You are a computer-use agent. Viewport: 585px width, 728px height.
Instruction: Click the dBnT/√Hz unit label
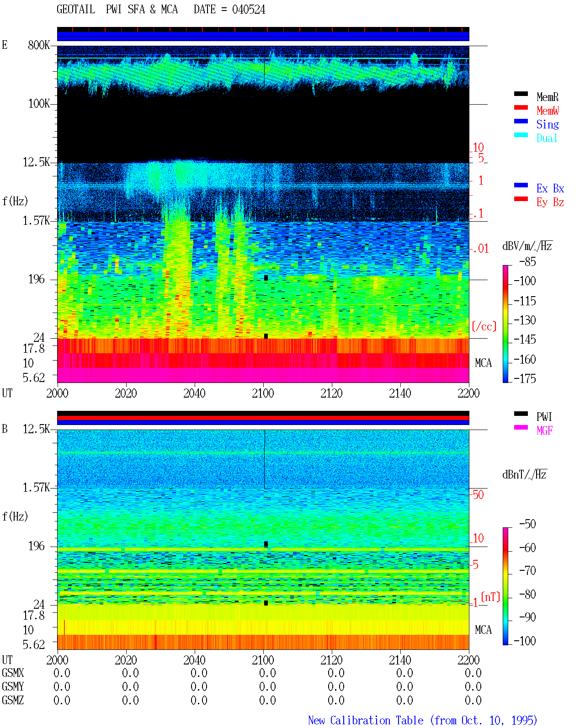pyautogui.click(x=525, y=474)
